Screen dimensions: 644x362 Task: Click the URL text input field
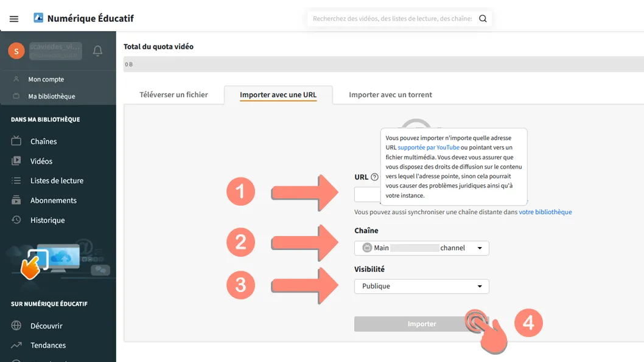pos(368,195)
